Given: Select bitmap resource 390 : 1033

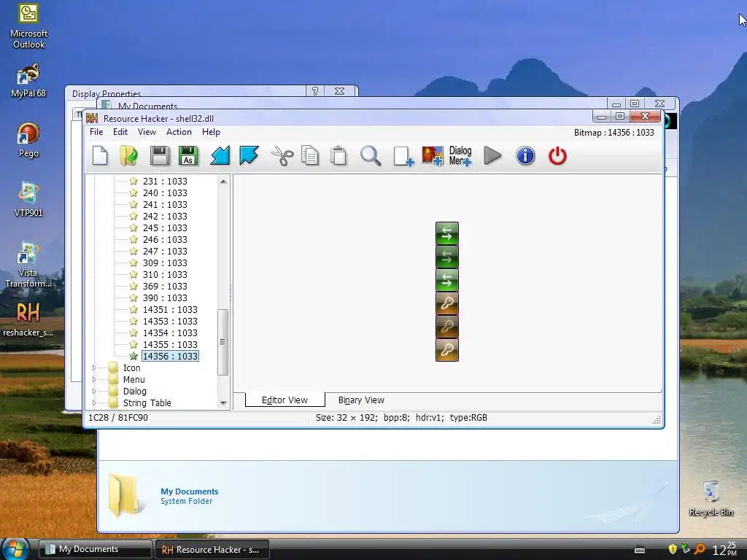Looking at the screenshot, I should click(165, 297).
